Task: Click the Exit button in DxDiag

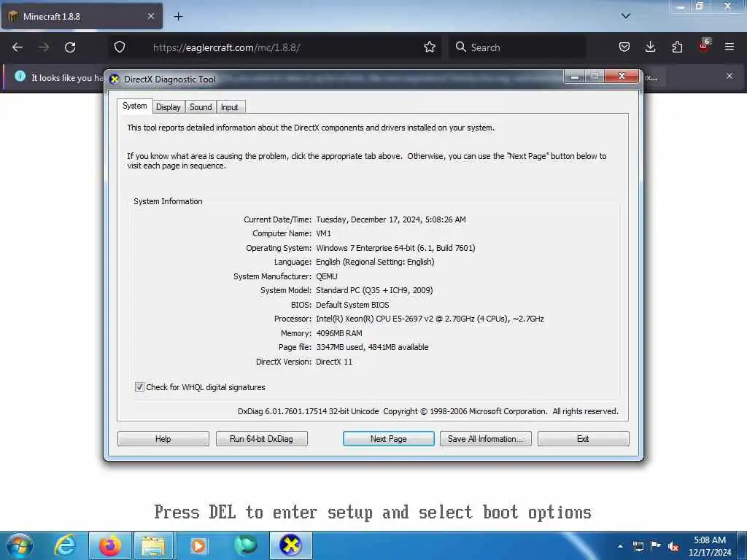Action: [x=583, y=438]
